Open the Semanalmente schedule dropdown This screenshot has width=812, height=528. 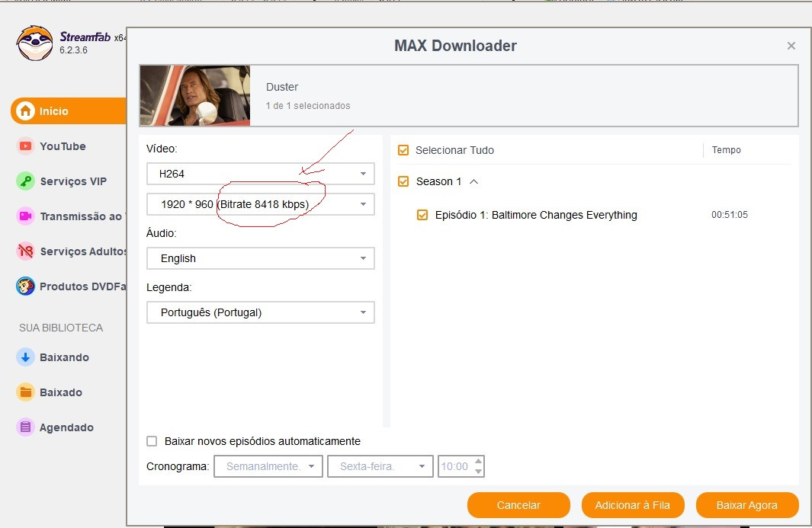coord(268,466)
